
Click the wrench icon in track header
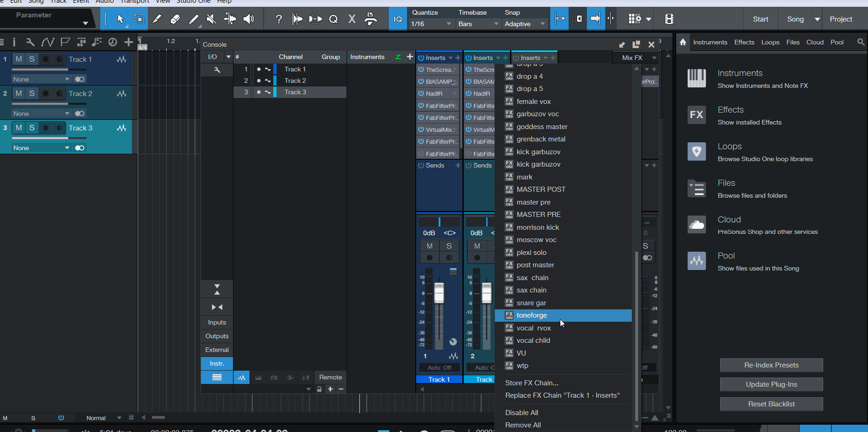pos(30,42)
